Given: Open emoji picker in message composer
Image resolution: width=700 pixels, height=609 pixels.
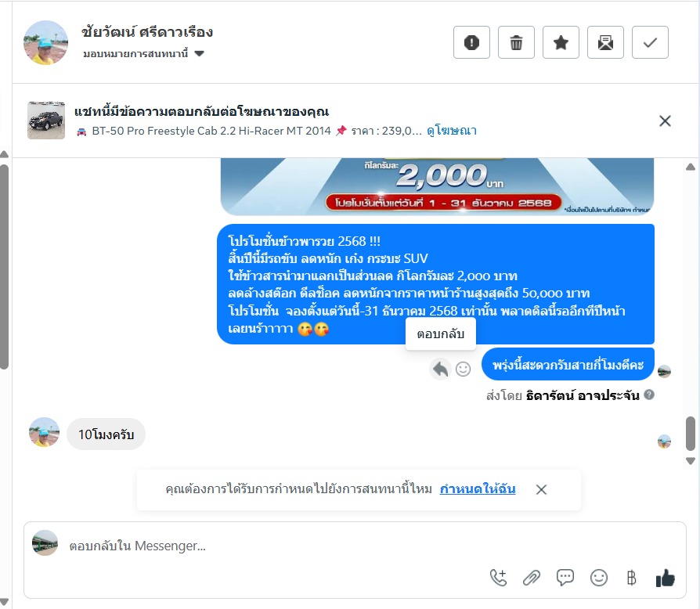Looking at the screenshot, I should tap(599, 578).
